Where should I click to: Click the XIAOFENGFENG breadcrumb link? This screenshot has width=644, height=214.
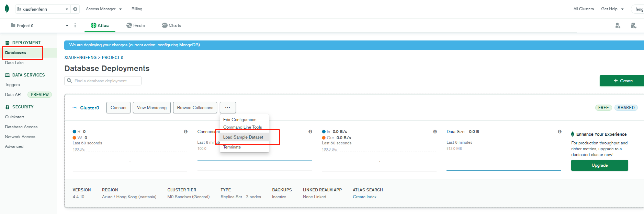(x=80, y=58)
